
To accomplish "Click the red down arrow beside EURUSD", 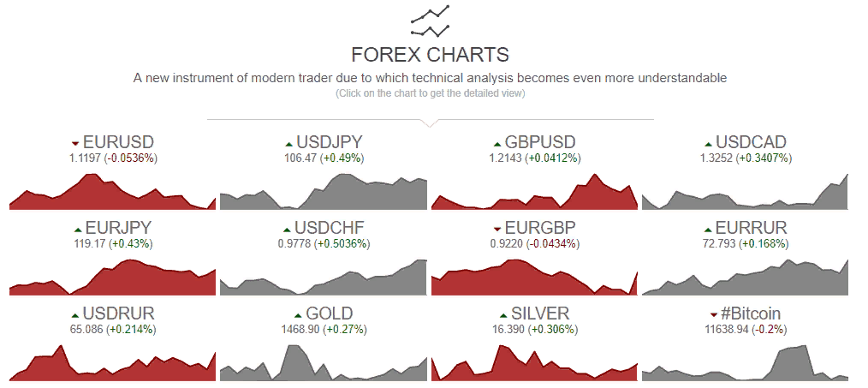I will click(x=76, y=144).
